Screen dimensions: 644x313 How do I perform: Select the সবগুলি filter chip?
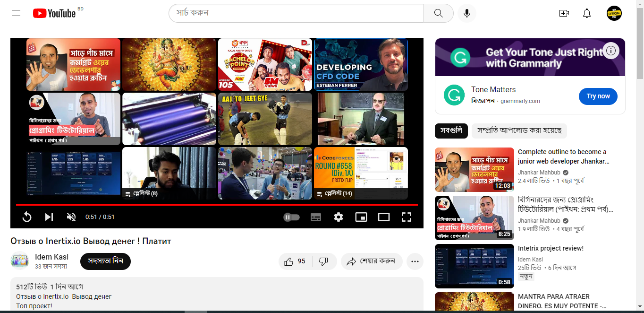[451, 131]
